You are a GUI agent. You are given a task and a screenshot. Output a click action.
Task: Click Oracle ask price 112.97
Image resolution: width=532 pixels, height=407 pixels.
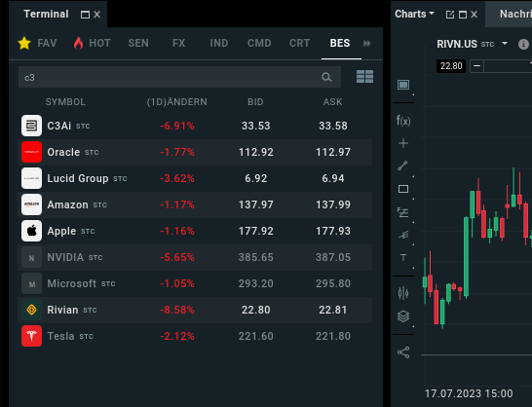(x=333, y=152)
